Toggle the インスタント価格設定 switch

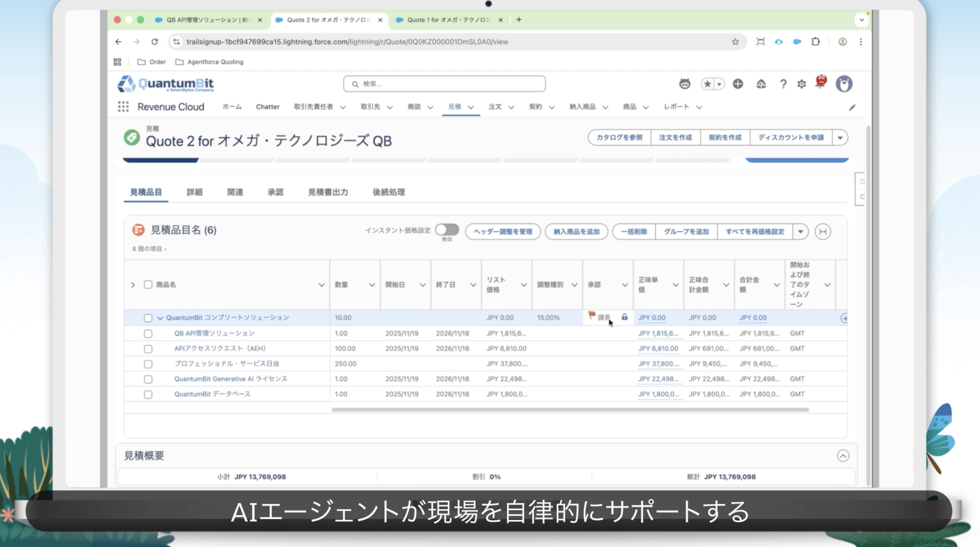point(447,230)
